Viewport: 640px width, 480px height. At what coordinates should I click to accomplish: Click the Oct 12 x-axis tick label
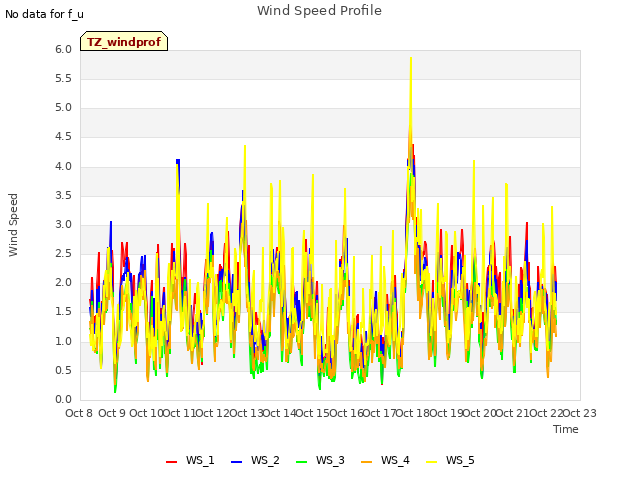(x=213, y=413)
